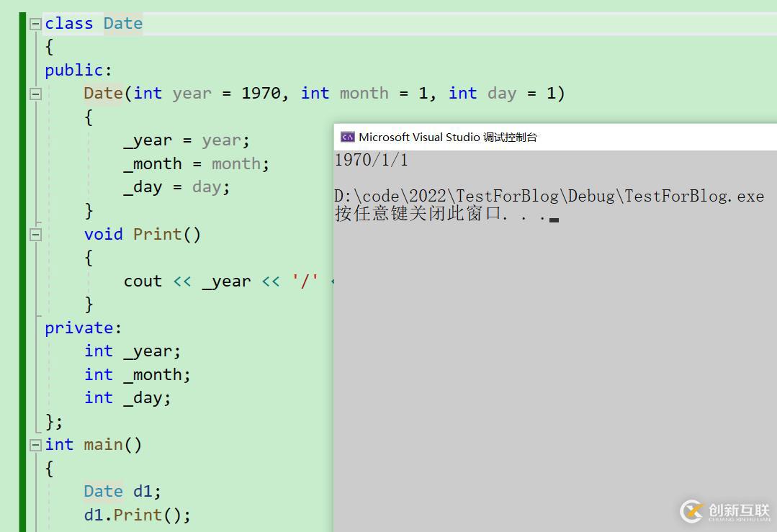Click the int main() declaration
The image size is (777, 532).
pyautogui.click(x=93, y=445)
